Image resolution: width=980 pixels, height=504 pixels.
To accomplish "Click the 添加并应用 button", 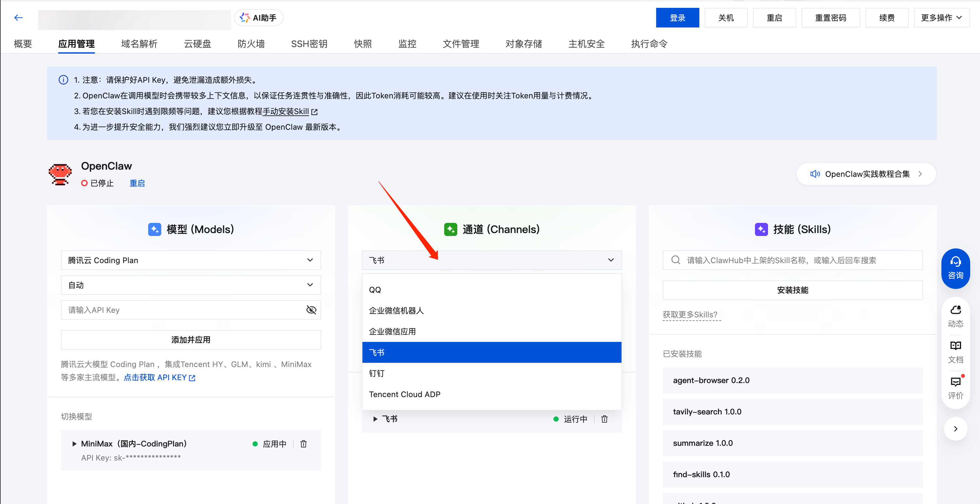I will pyautogui.click(x=191, y=340).
